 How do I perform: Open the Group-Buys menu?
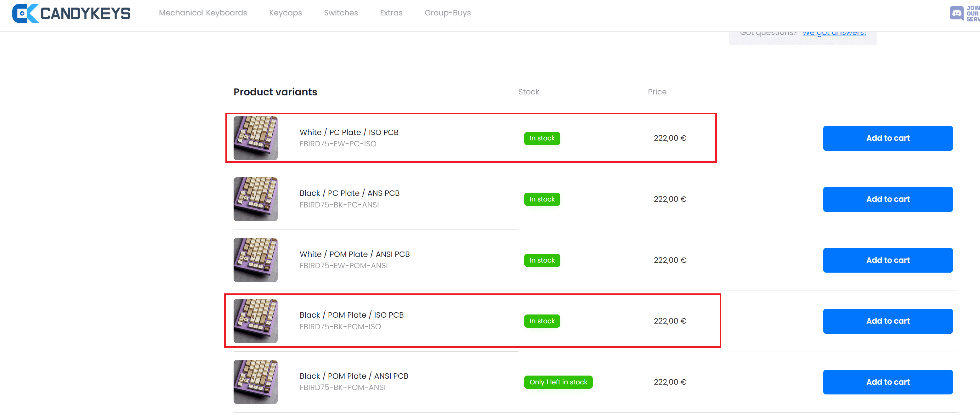click(447, 13)
